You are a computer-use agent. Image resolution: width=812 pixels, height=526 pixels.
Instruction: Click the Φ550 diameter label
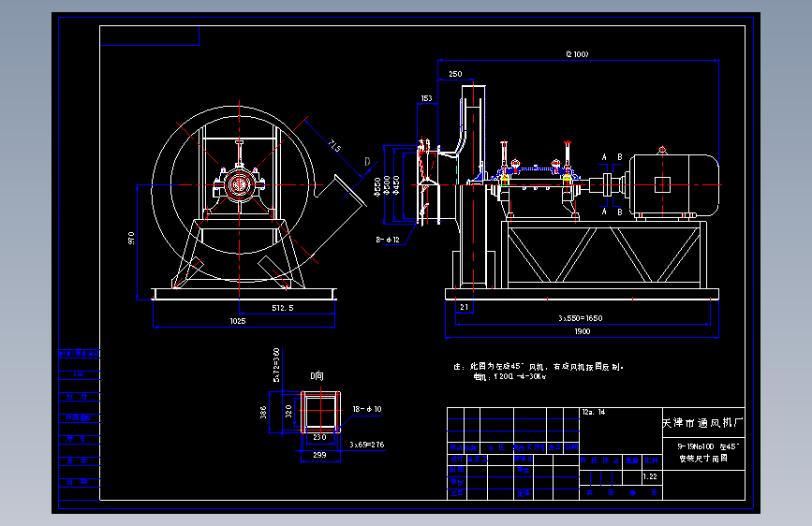point(377,186)
